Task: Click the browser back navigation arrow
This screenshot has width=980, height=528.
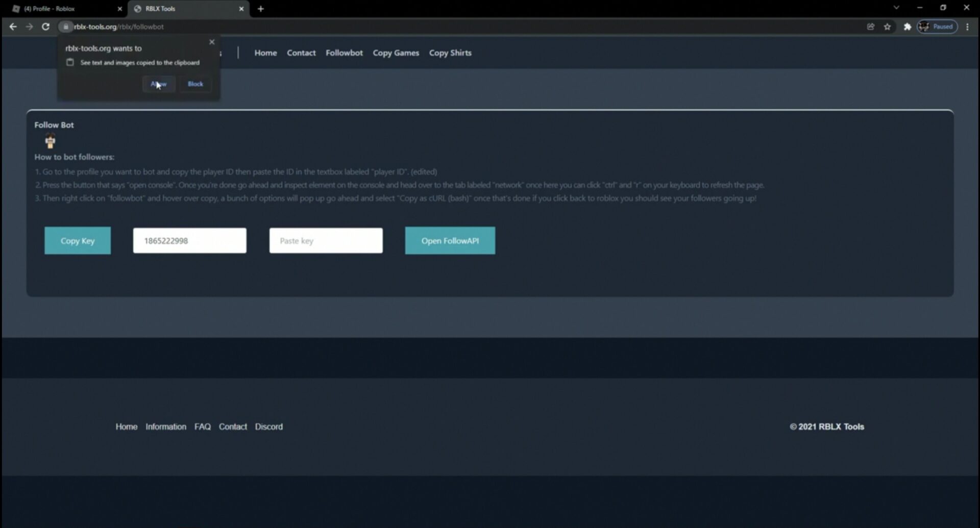Action: tap(13, 27)
